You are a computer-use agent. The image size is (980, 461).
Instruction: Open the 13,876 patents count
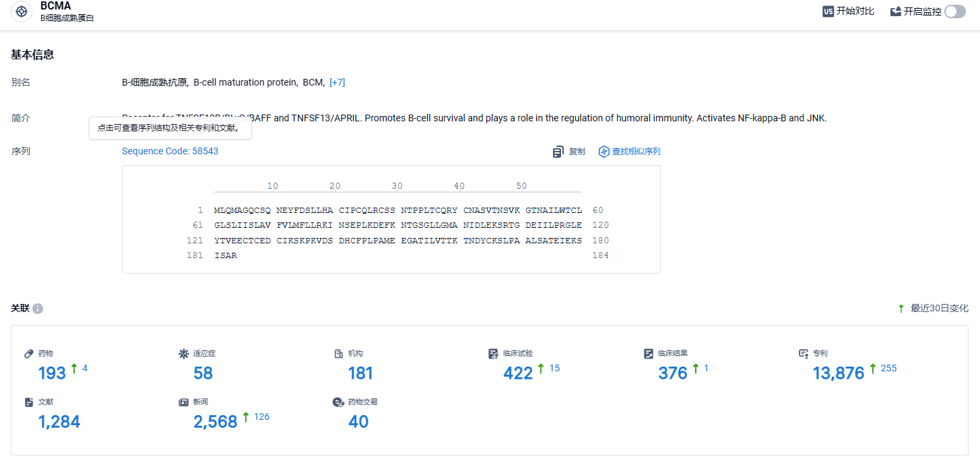(x=839, y=373)
